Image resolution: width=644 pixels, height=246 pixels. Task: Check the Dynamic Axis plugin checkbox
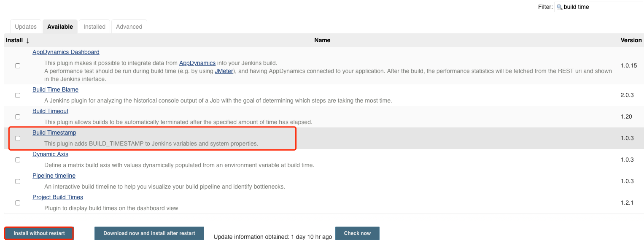coord(18,160)
